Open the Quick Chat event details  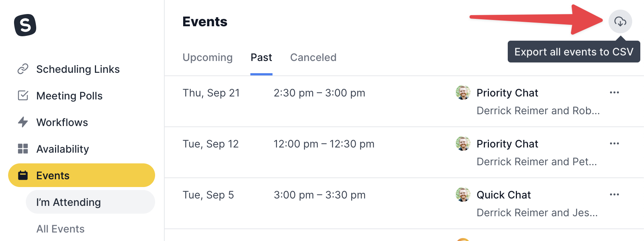(x=504, y=195)
